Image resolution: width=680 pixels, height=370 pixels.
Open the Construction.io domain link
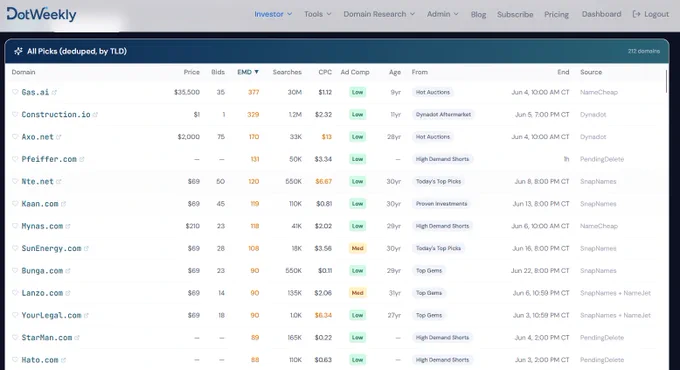(56, 115)
